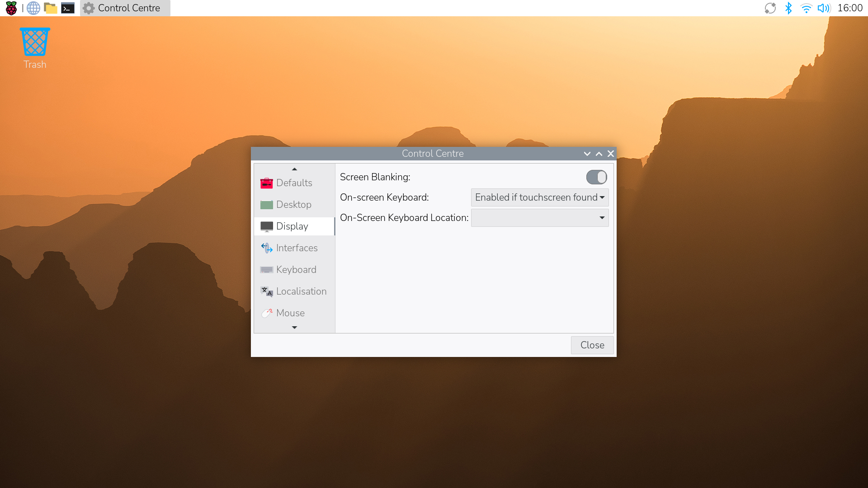Image resolution: width=868 pixels, height=488 pixels.
Task: Select the Mouse settings icon
Action: pos(267,313)
